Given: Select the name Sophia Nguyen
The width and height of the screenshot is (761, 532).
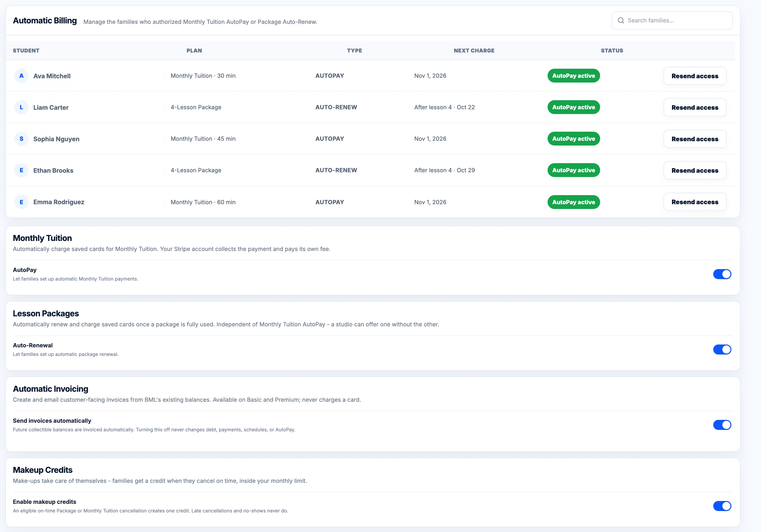Looking at the screenshot, I should pyautogui.click(x=56, y=139).
